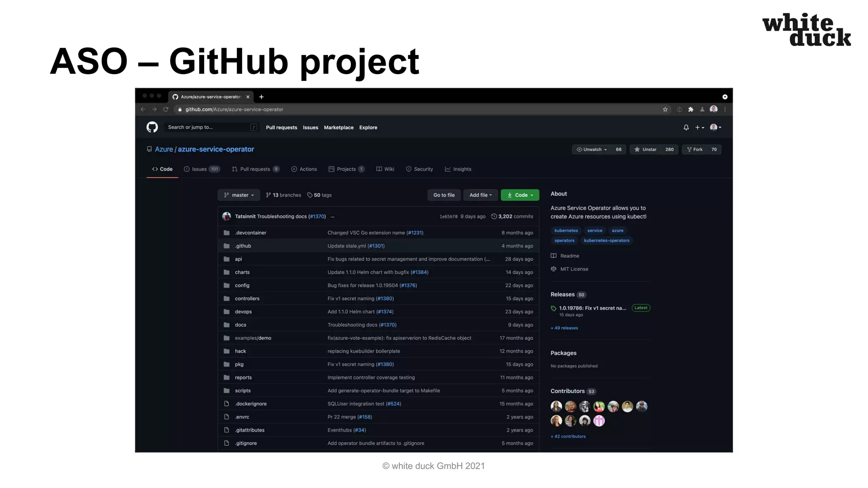Focus the Search or jump to field
This screenshot has height=488, width=868.
(x=211, y=127)
